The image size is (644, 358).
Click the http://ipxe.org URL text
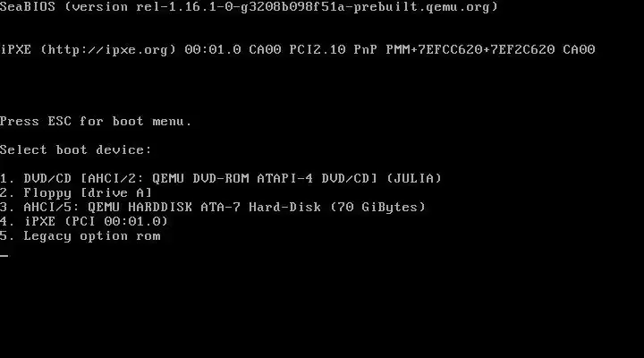(108, 50)
